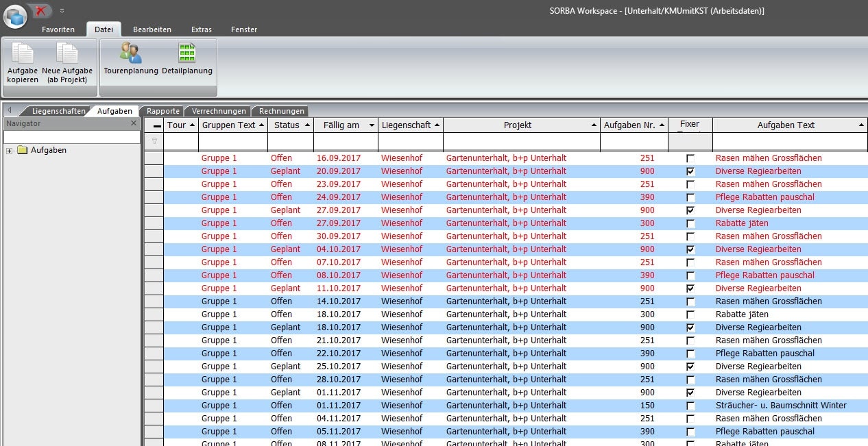
Task: Check Fixer box for 23.09.2017 row
Action: point(690,184)
